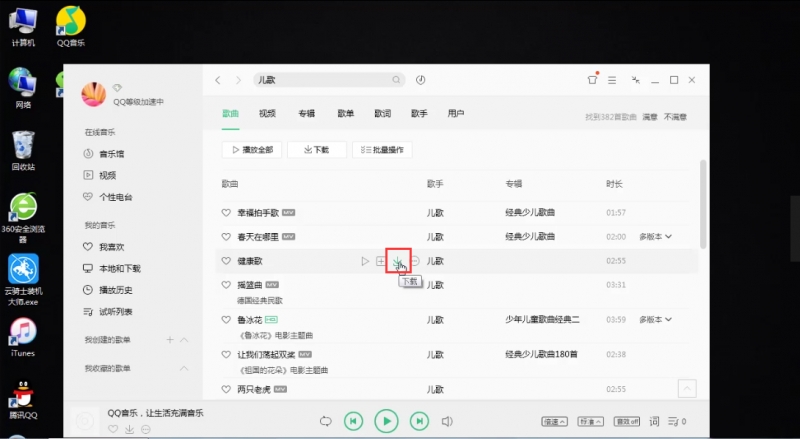
Task: Open the 倍速 speed dropdown
Action: coord(555,422)
